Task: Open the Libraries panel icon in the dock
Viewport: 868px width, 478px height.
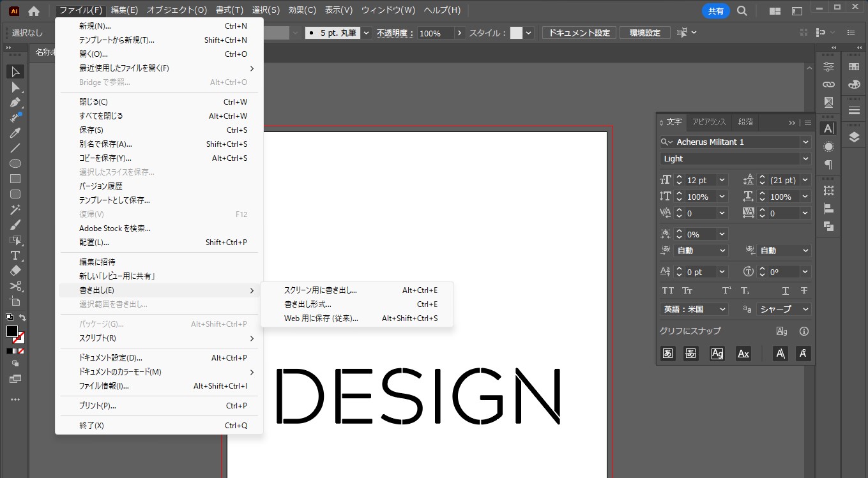Action: pos(830,84)
